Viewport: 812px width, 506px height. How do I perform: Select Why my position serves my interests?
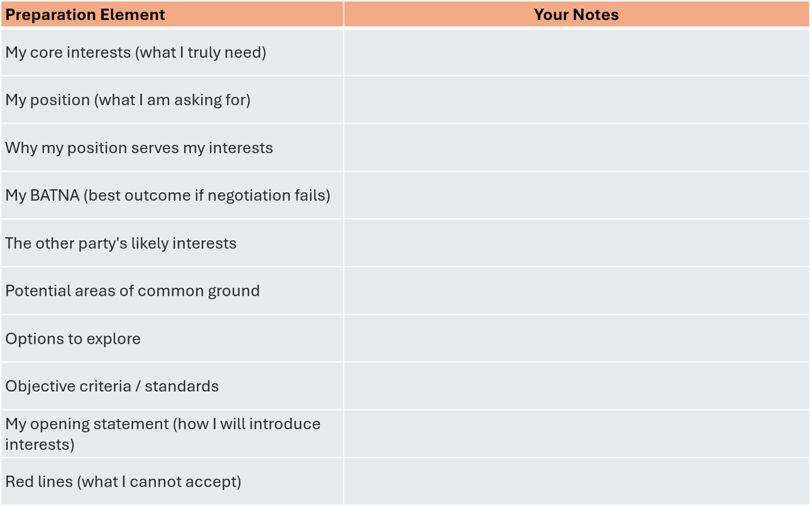pos(172,148)
